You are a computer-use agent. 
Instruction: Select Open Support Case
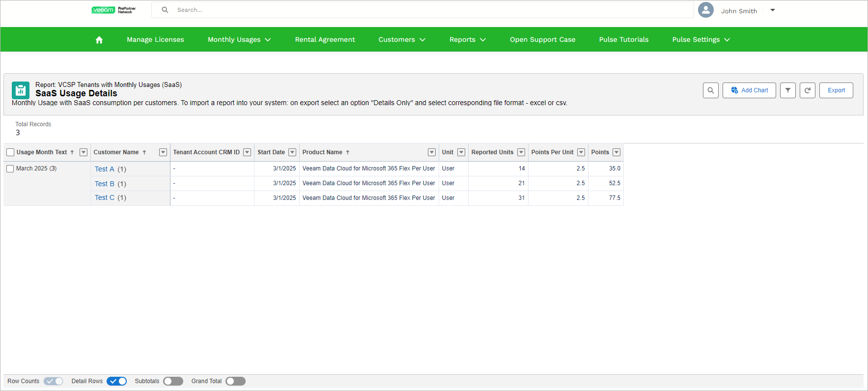(x=543, y=40)
